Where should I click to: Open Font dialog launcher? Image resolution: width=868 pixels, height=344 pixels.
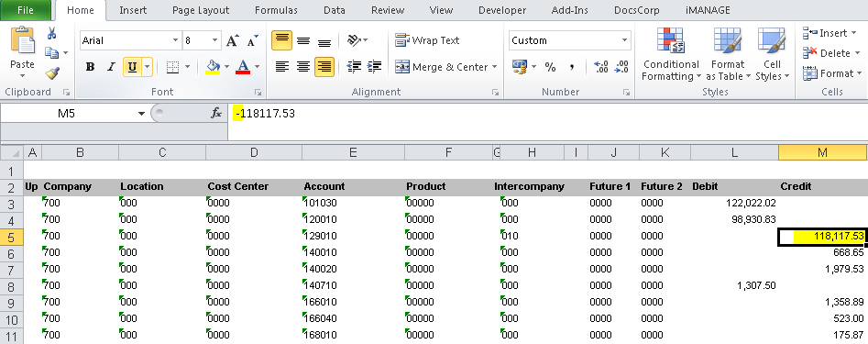[258, 93]
